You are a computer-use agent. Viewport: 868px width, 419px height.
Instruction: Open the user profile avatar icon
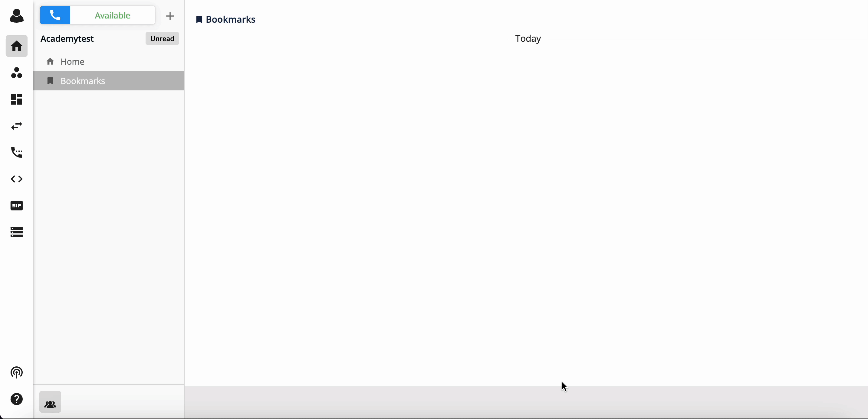click(x=17, y=16)
